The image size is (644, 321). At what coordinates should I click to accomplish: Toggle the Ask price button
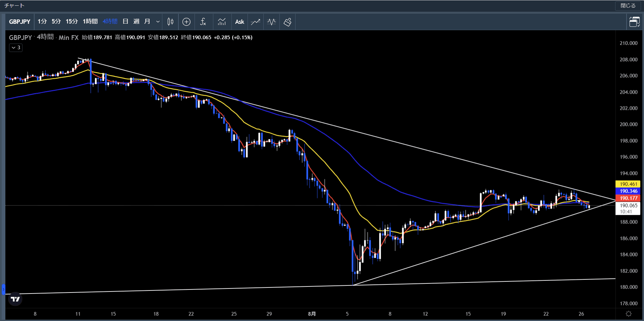point(239,22)
